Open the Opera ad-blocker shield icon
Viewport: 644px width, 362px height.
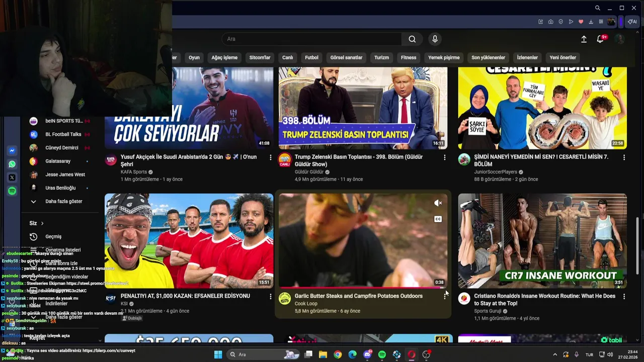pyautogui.click(x=560, y=22)
